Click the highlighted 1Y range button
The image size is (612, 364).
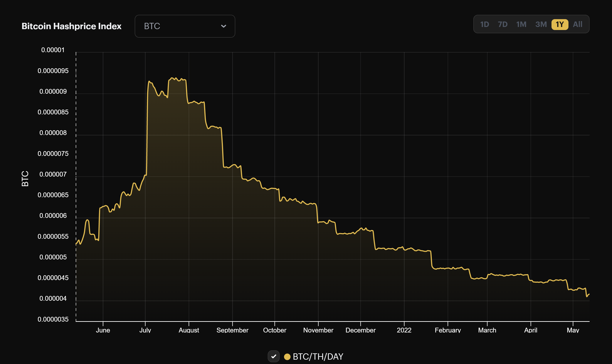[560, 24]
